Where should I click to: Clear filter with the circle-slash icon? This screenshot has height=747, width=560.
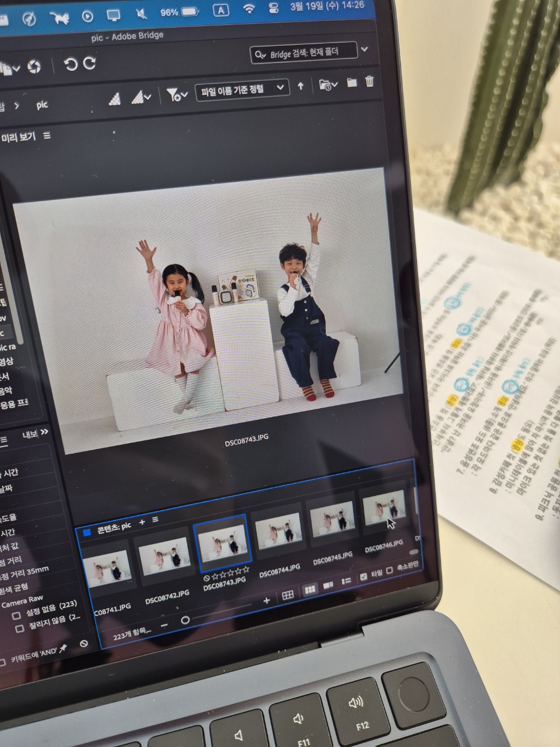pos(84,643)
